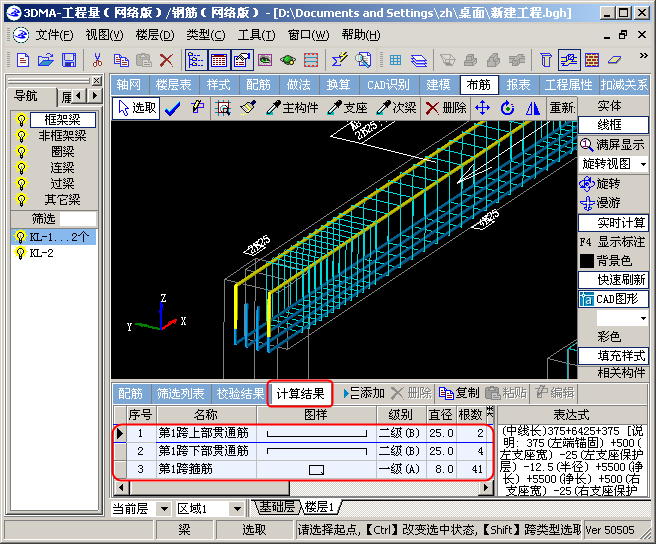Click the Open folder icon

coord(46,60)
